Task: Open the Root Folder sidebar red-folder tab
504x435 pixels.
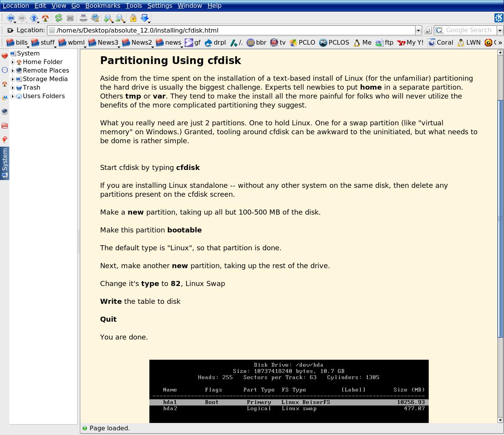Action: pos(5,126)
